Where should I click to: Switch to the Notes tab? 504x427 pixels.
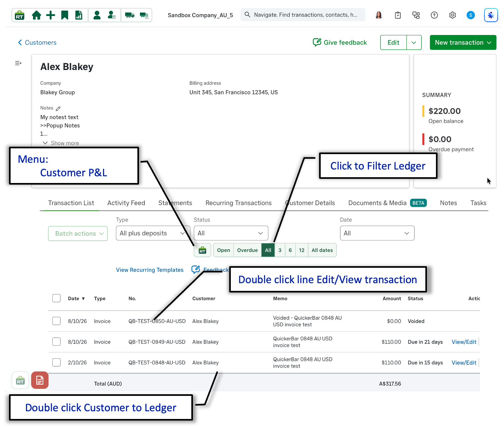click(448, 203)
